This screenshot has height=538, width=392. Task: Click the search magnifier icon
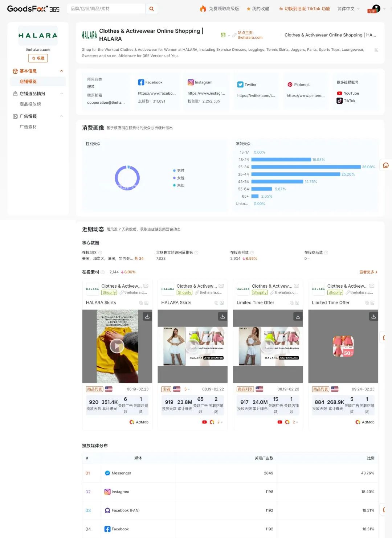click(x=151, y=8)
